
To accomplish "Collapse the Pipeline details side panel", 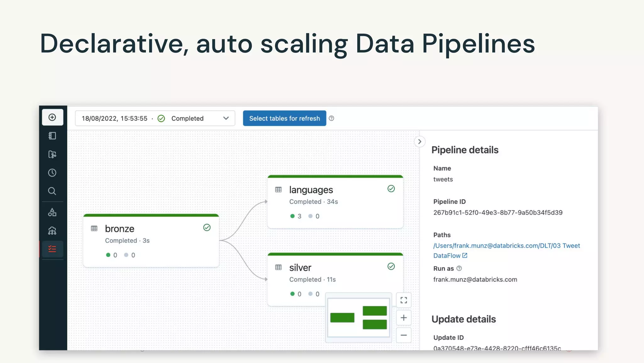I will point(419,142).
